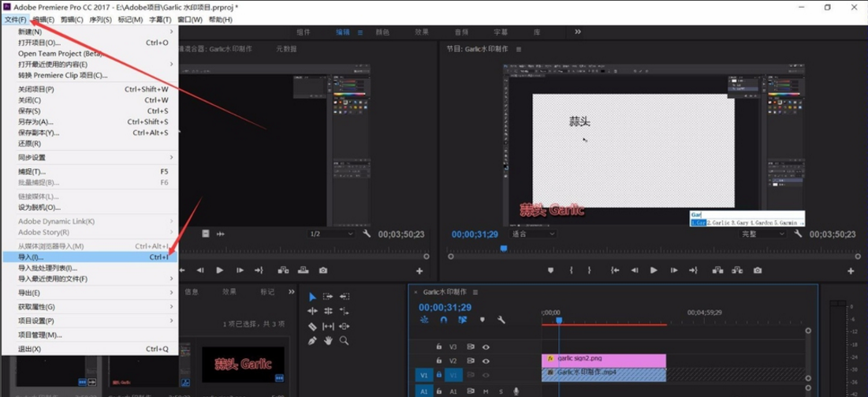
Task: Select the Hand tool
Action: (x=328, y=341)
